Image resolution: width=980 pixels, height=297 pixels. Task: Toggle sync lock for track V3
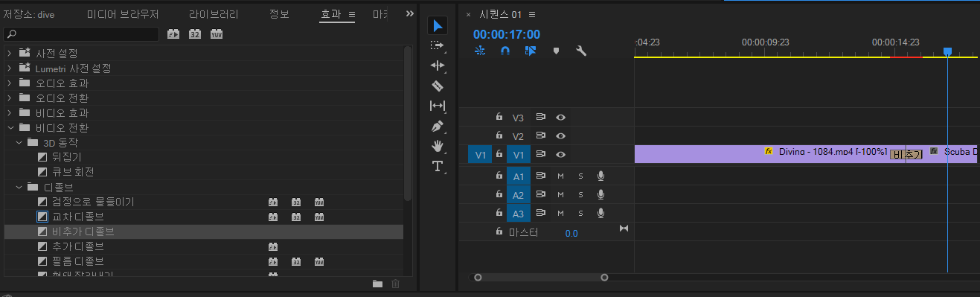click(x=541, y=117)
